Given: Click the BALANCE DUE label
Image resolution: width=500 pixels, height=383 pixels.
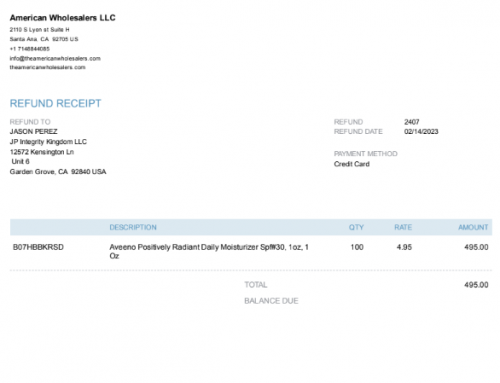Looking at the screenshot, I should pyautogui.click(x=271, y=301).
